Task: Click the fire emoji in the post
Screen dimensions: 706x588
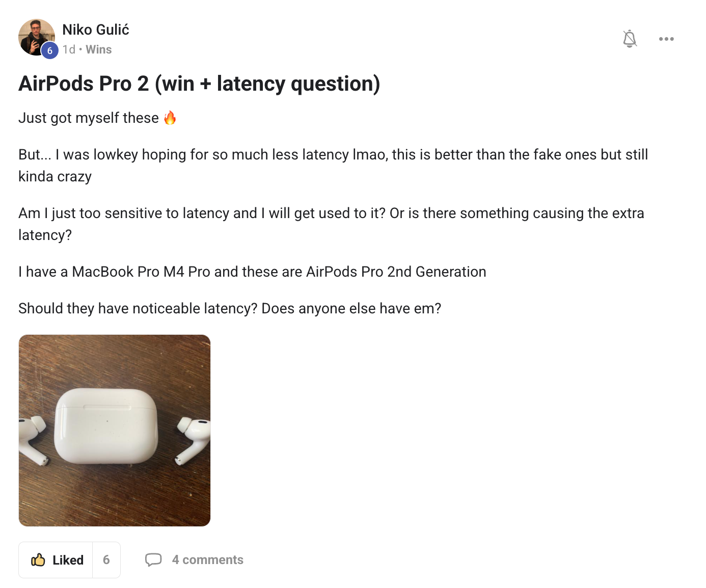Action: (x=170, y=118)
